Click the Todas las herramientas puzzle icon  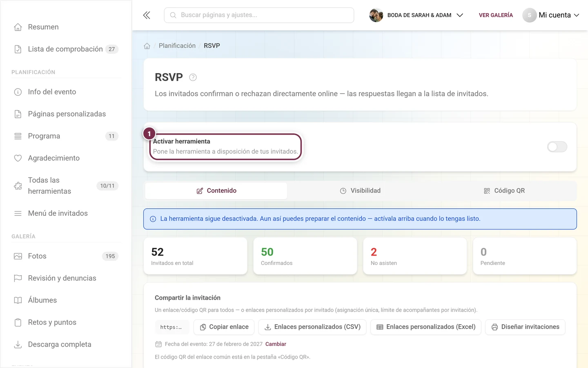click(18, 186)
